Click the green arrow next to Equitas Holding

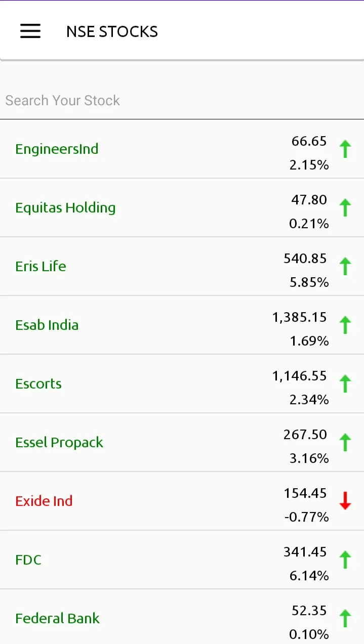(x=345, y=208)
